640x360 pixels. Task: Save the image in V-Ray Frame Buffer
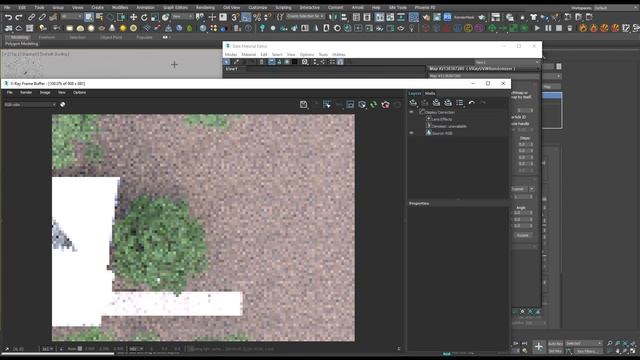point(303,104)
